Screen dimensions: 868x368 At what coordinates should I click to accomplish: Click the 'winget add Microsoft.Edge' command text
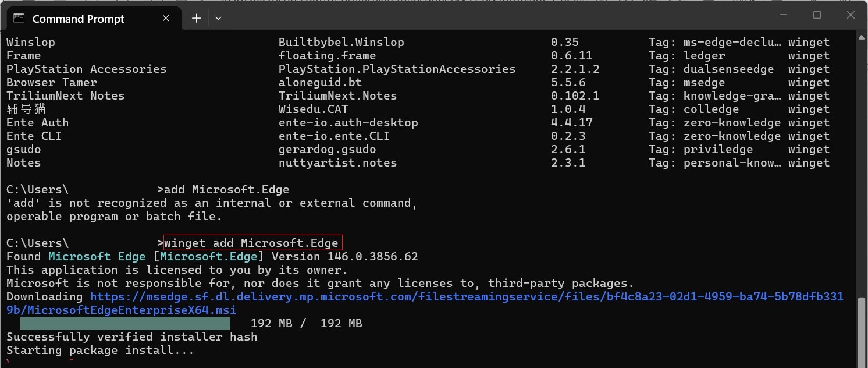(x=251, y=243)
